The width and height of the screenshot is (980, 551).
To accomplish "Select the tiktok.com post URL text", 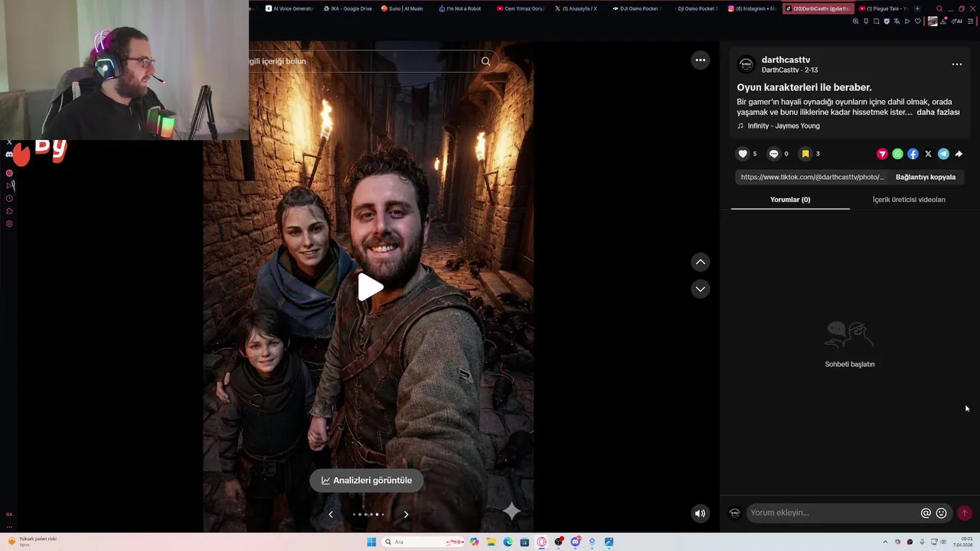I will pyautogui.click(x=812, y=177).
